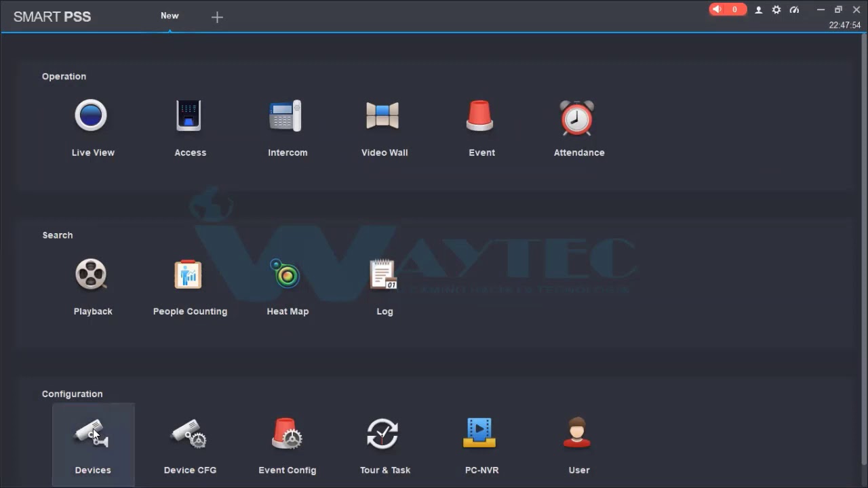Open the Event alarm module
Image resolution: width=868 pixels, height=488 pixels.
click(481, 128)
